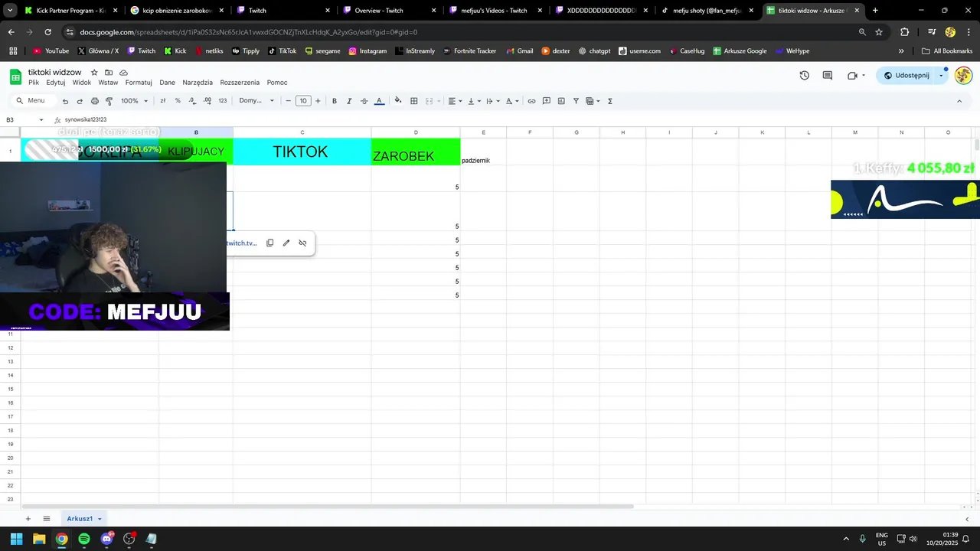Screen dimensions: 980x551
Task: Select the TIKTOK header cell
Action: [302, 152]
